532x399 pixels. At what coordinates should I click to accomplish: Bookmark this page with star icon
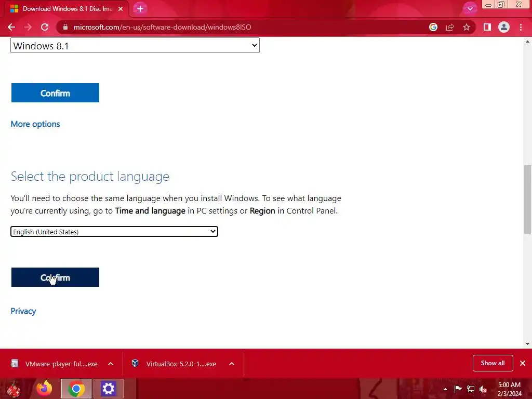click(467, 27)
